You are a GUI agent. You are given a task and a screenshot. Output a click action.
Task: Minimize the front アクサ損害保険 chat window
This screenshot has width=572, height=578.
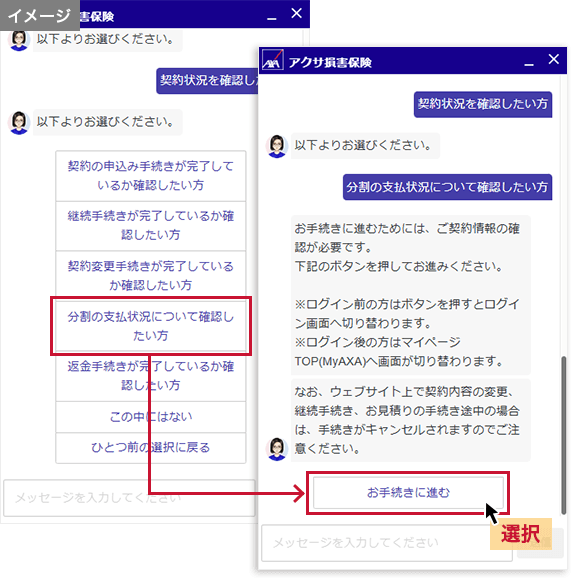click(529, 64)
